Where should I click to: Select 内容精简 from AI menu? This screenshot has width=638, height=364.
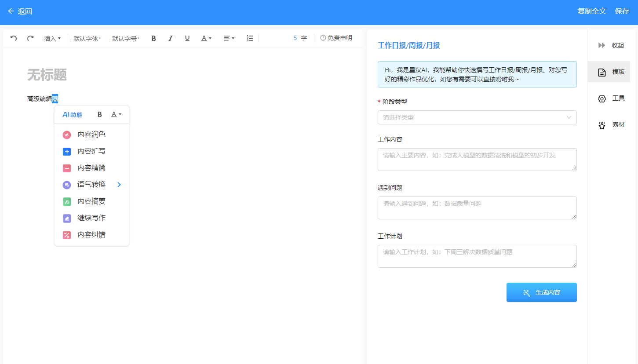[92, 168]
